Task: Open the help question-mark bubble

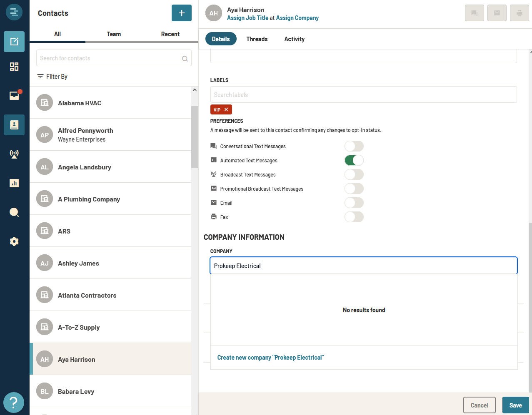Action: click(14, 402)
